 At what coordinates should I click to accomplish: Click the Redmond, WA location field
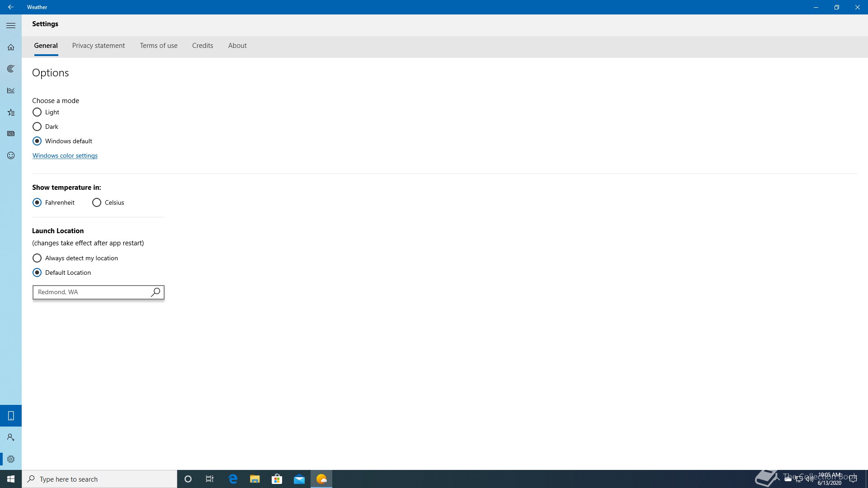click(x=90, y=292)
